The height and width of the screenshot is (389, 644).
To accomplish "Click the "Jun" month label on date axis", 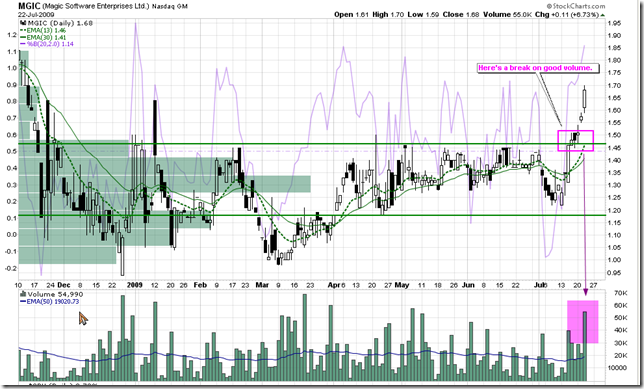I will tap(468, 285).
